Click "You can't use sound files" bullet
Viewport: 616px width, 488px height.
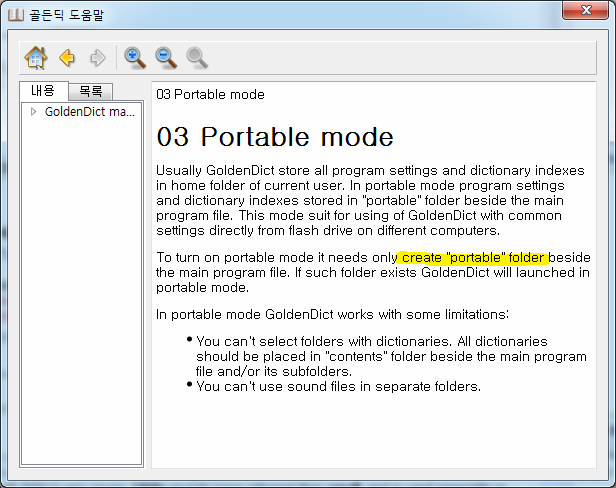pos(338,387)
